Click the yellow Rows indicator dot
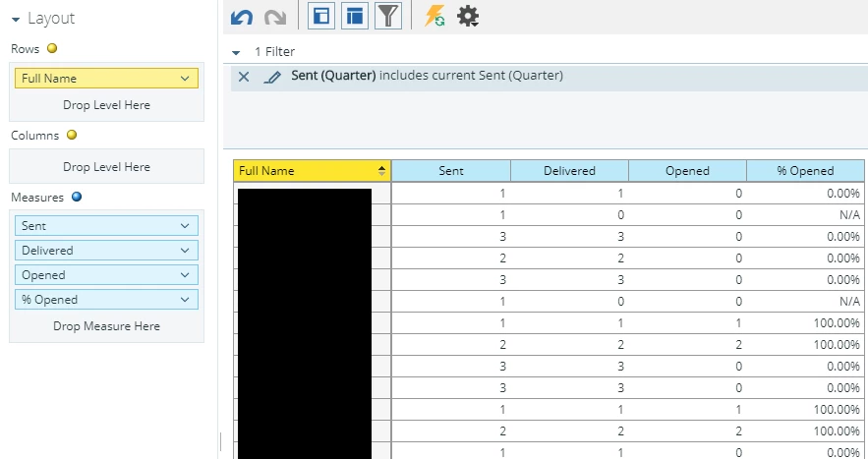The image size is (868, 459). (x=52, y=48)
